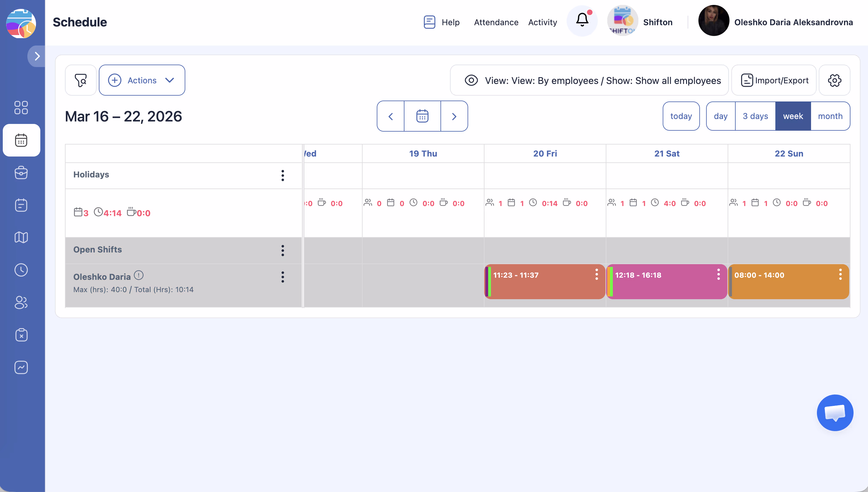Click the notification bell icon
This screenshot has height=492, width=868.
(582, 20)
